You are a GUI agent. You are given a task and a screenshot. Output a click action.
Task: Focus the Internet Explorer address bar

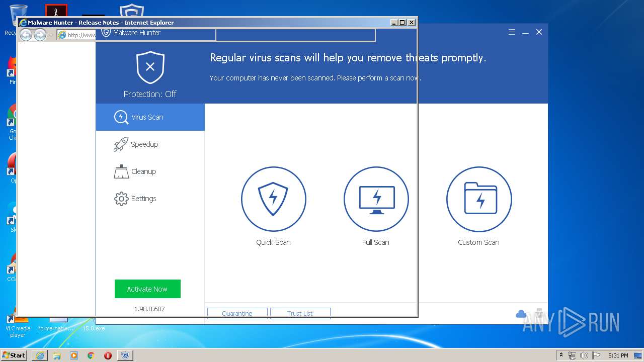(76, 35)
